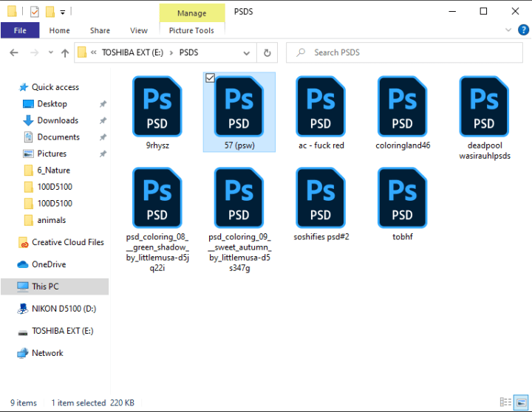Switch to the Home ribbon tab
The image size is (532, 412).
click(59, 30)
